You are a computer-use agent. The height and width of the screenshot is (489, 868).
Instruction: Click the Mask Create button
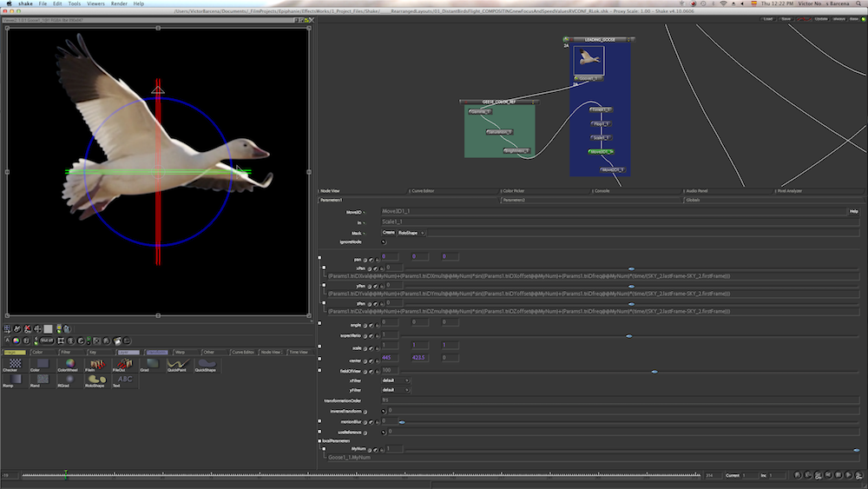point(388,232)
